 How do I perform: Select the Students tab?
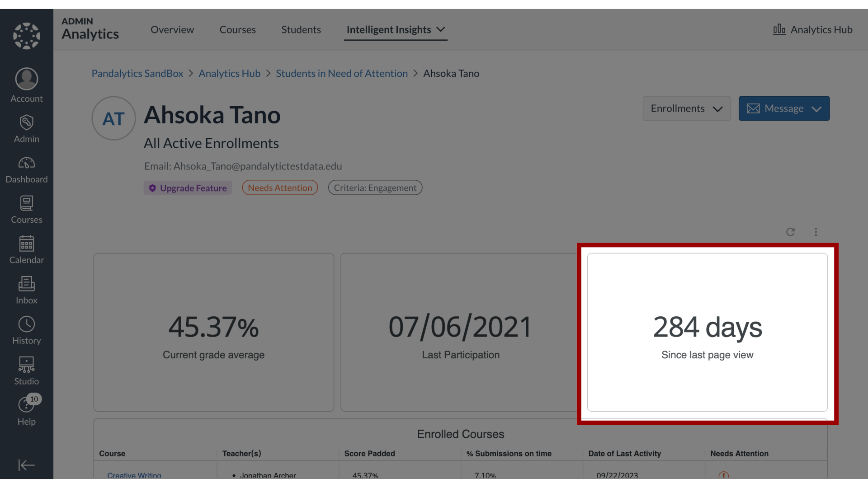tap(301, 29)
